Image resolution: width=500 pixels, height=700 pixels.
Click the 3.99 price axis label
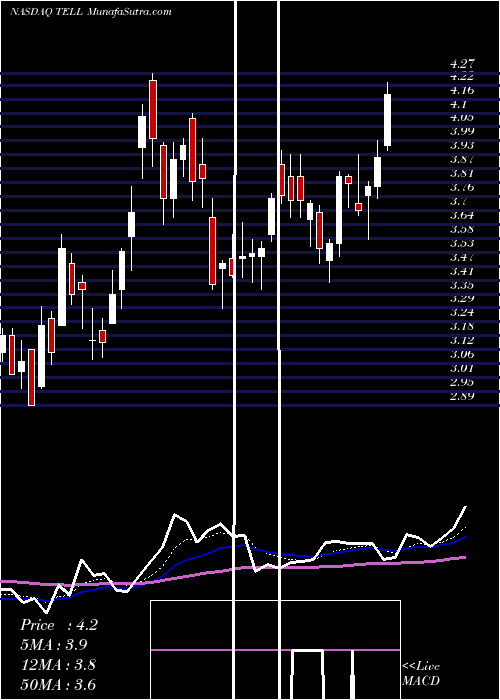462,131
